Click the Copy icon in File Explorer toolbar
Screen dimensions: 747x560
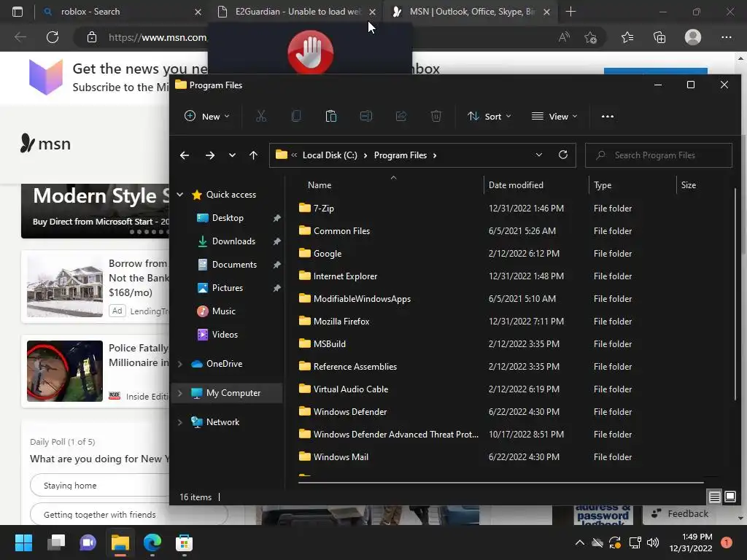click(296, 116)
